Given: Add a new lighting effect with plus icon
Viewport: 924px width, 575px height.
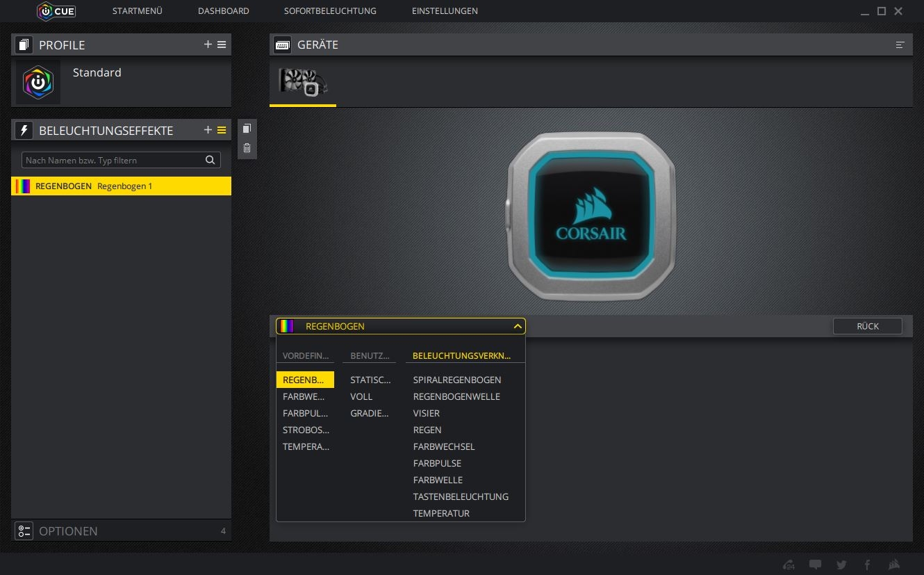Looking at the screenshot, I should coord(208,130).
